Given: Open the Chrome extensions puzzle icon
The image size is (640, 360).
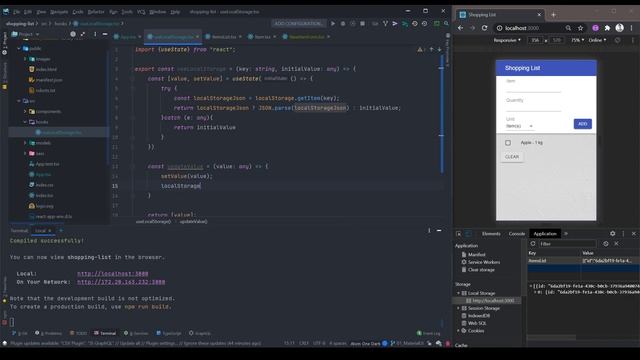Looking at the screenshot, I should pos(607,28).
